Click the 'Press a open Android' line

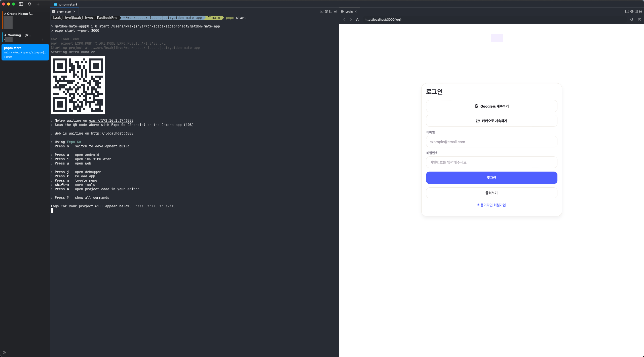(75, 155)
